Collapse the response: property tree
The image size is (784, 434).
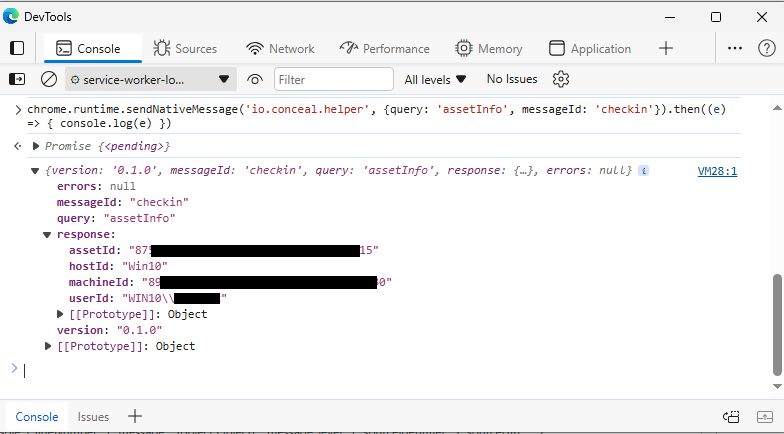pos(46,234)
